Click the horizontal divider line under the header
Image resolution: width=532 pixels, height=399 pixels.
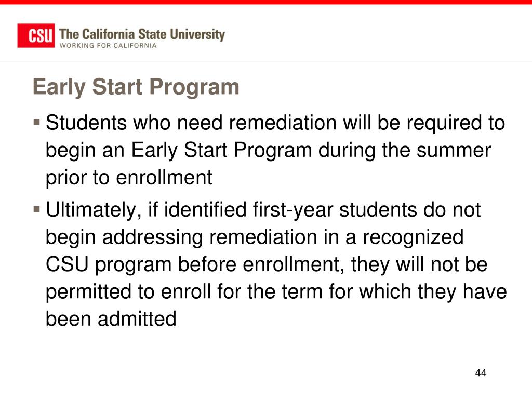point(266,62)
